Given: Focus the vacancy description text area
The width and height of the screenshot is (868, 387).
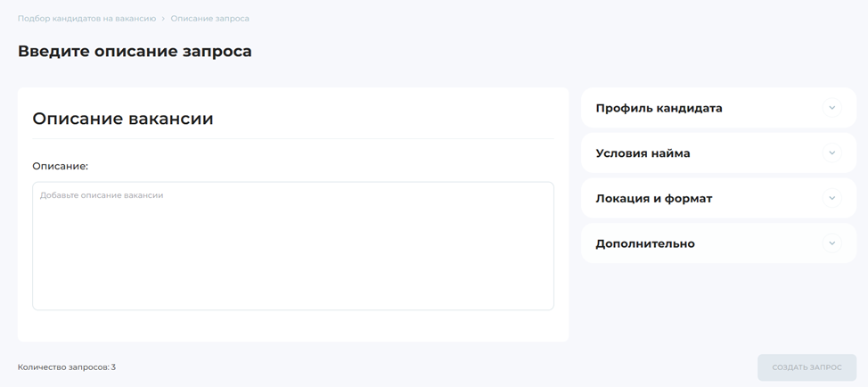Looking at the screenshot, I should tap(292, 254).
